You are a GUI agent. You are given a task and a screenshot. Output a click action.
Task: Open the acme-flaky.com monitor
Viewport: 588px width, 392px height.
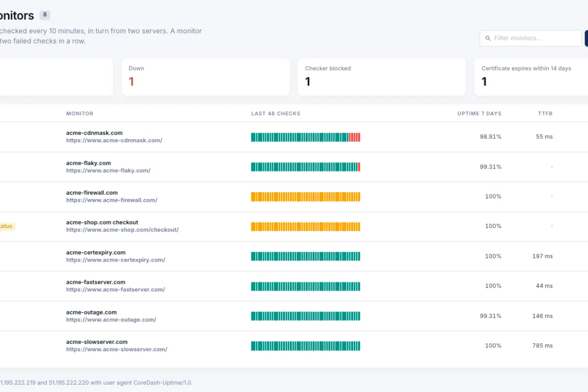[x=89, y=163]
